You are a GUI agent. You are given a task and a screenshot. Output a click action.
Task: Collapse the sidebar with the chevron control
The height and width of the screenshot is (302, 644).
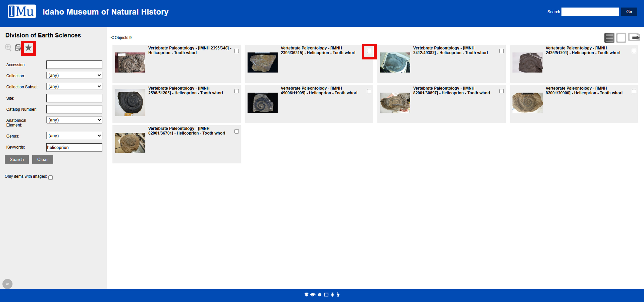[8, 284]
